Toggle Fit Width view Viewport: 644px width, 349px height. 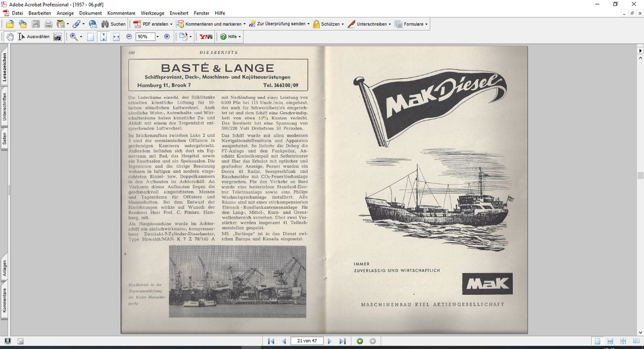[116, 37]
